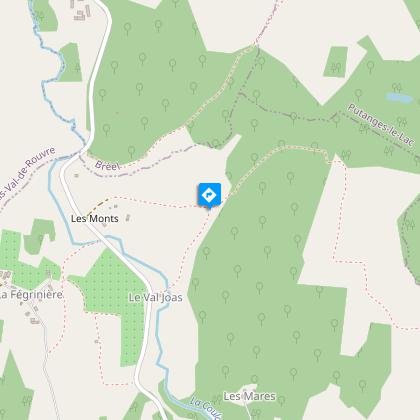Select the La Fégrinière hamlet label
Image resolution: width=420 pixels, height=420 pixels.
point(31,295)
